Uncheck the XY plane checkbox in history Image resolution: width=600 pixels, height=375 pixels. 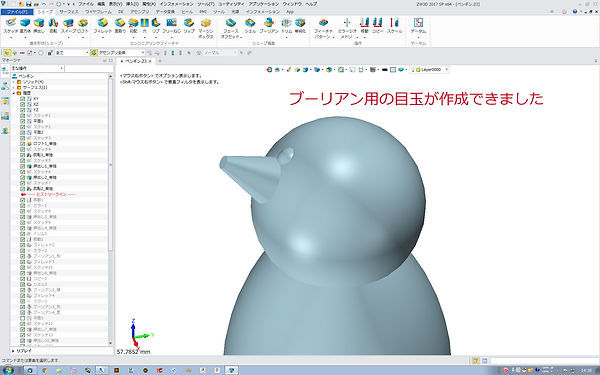coord(23,99)
